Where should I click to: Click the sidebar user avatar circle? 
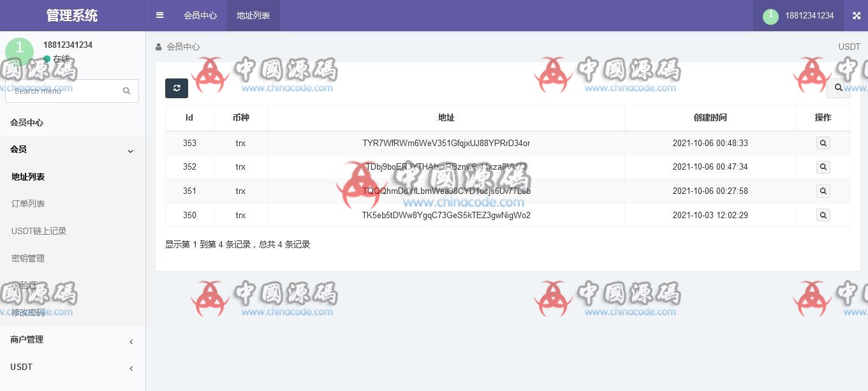tap(19, 51)
